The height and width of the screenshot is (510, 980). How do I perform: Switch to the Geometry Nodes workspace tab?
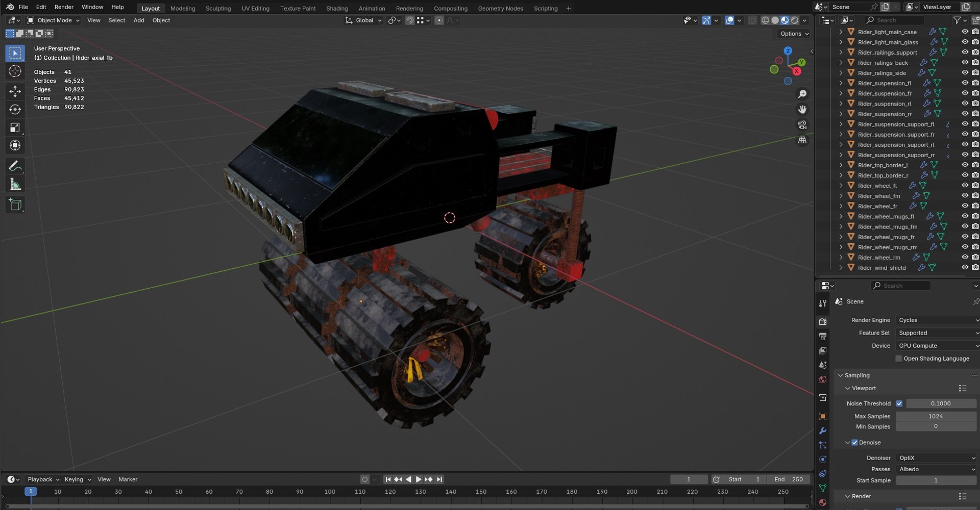[500, 8]
